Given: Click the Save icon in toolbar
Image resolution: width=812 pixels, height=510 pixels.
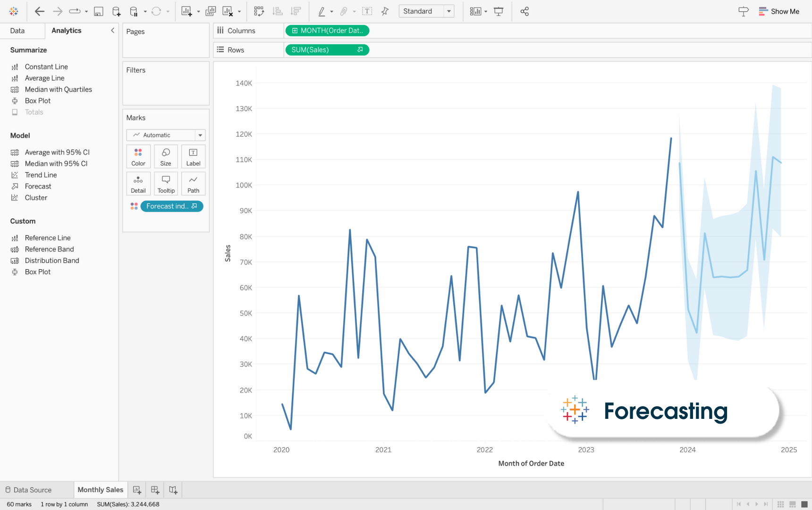Looking at the screenshot, I should coord(98,11).
